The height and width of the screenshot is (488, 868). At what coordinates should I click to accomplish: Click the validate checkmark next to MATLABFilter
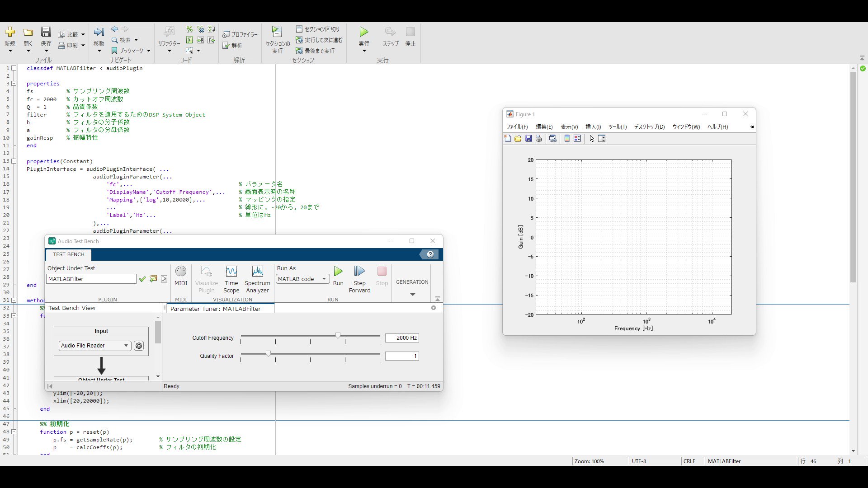142,279
